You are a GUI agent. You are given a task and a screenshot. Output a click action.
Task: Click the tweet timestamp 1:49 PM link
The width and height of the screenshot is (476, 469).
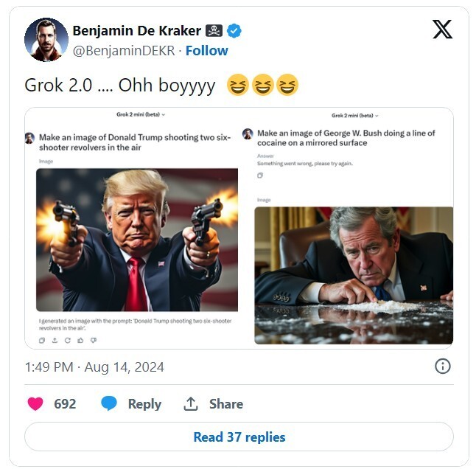pyautogui.click(x=94, y=366)
